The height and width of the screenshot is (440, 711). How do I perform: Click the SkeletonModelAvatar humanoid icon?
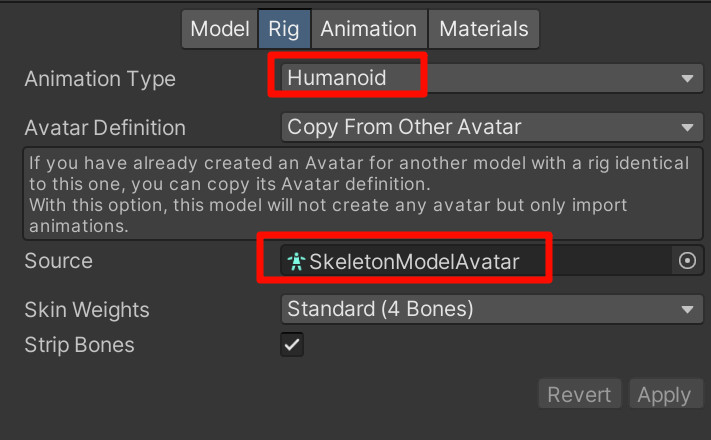[296, 261]
